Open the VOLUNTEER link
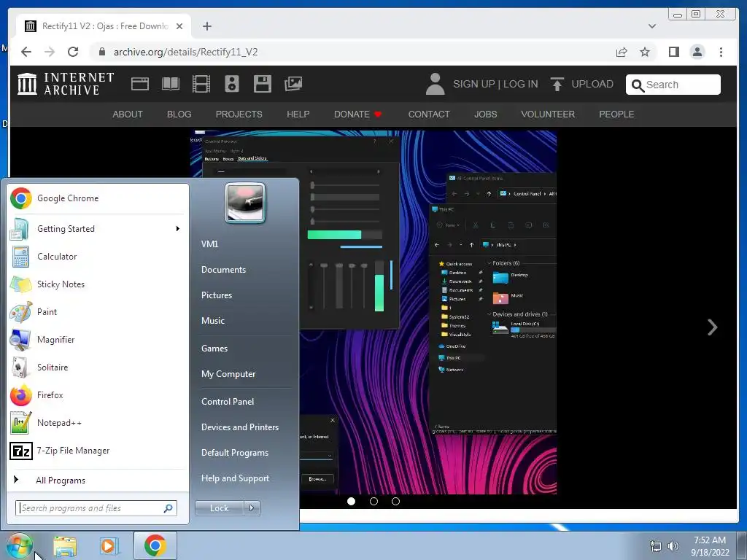747x560 pixels. pos(548,114)
